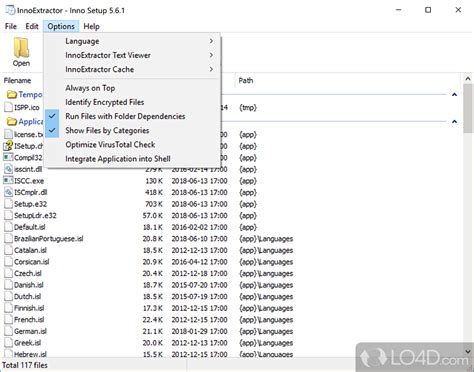Click the German.isl date 2018-01-29 17:00

pos(199,331)
